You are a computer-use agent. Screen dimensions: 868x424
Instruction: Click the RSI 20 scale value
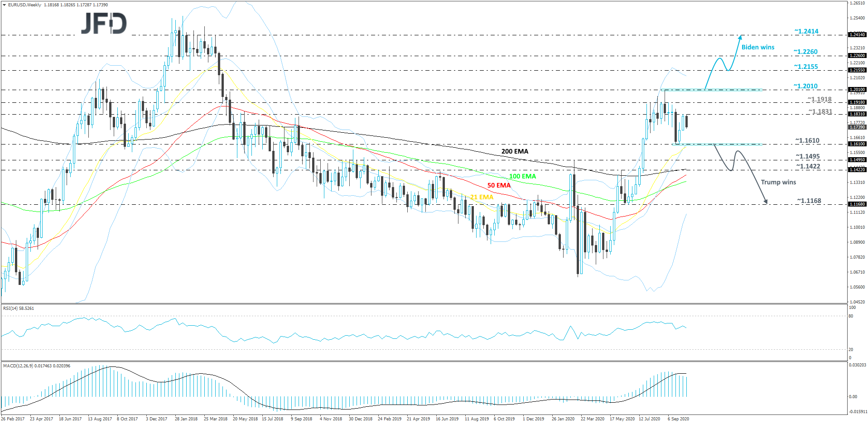point(851,350)
